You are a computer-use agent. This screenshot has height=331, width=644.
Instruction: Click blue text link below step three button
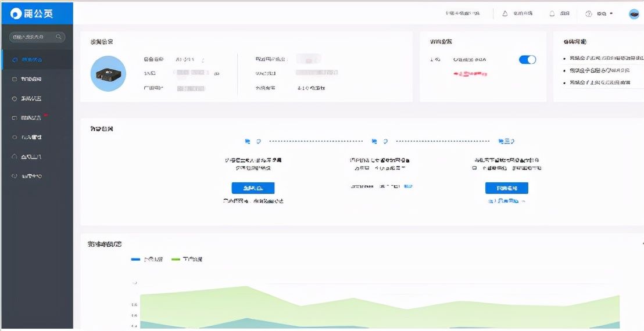point(506,201)
